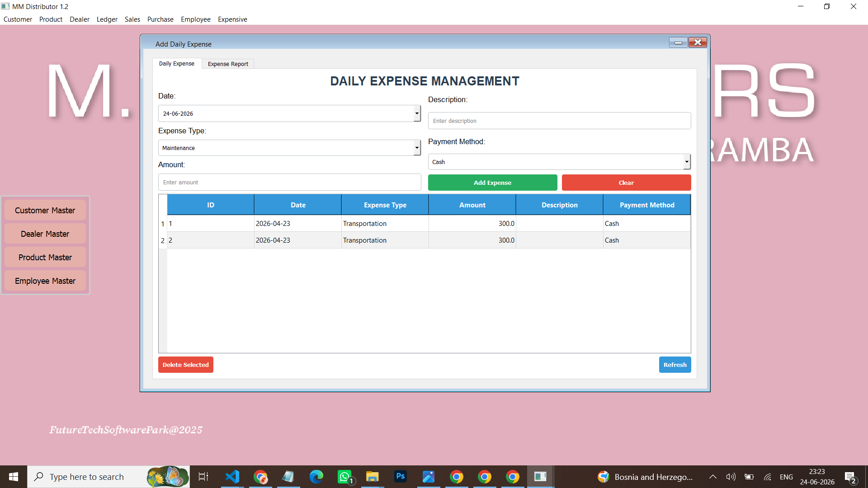This screenshot has height=488, width=868.
Task: Open the Ledger menu
Action: pos(107,19)
